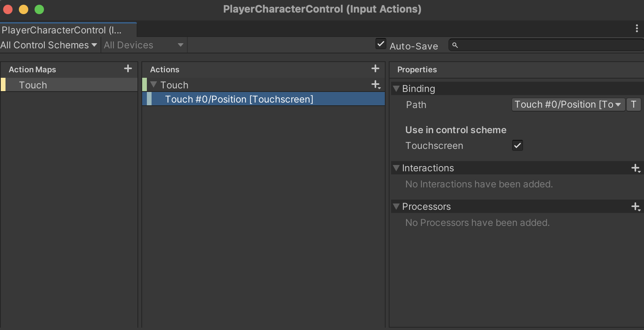Collapse the Touch action foldout
Image resolution: width=644 pixels, height=330 pixels.
[154, 85]
